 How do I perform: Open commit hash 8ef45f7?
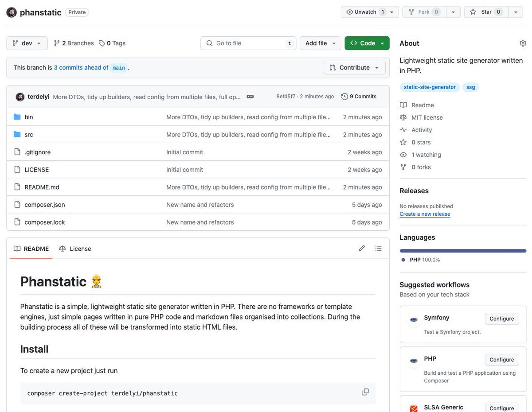(x=286, y=97)
